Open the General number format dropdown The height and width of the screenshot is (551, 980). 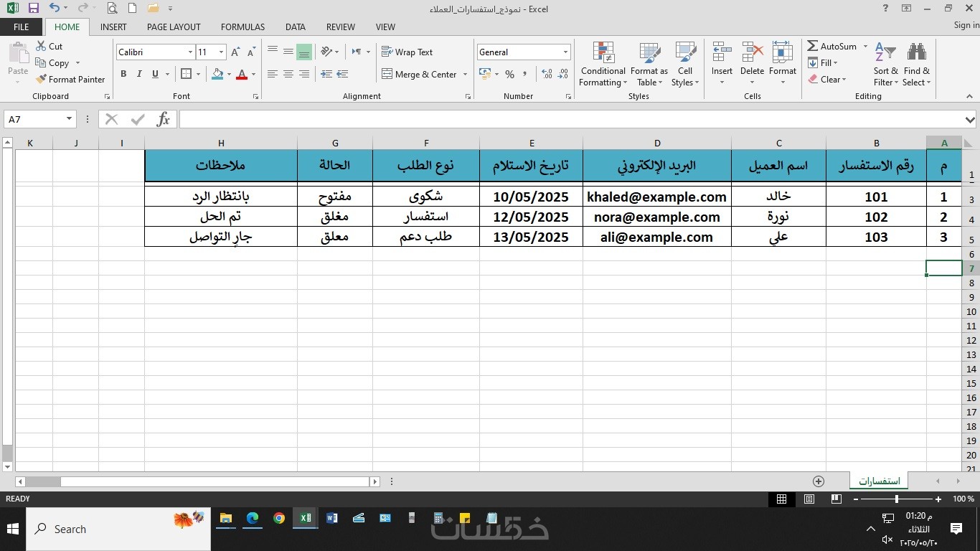tap(565, 52)
